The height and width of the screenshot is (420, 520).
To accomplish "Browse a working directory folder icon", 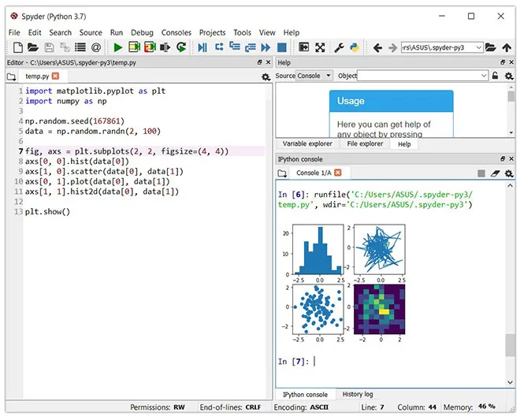I will point(491,48).
